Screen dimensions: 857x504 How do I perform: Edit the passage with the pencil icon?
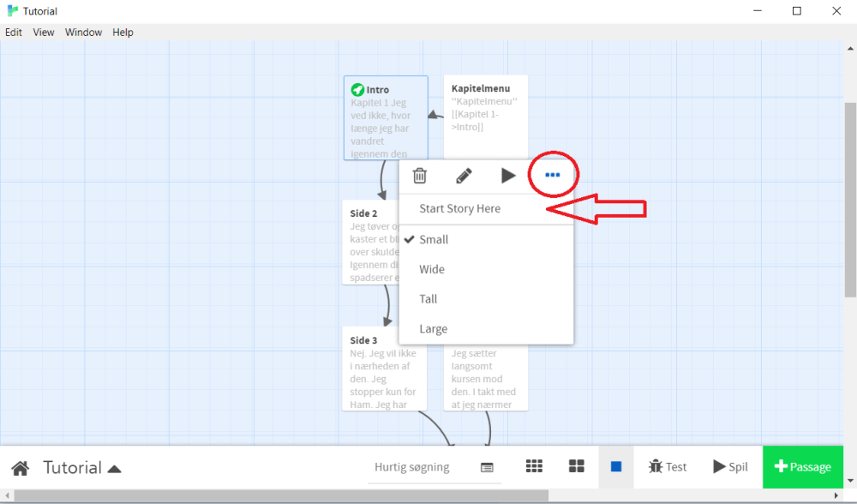[464, 175]
